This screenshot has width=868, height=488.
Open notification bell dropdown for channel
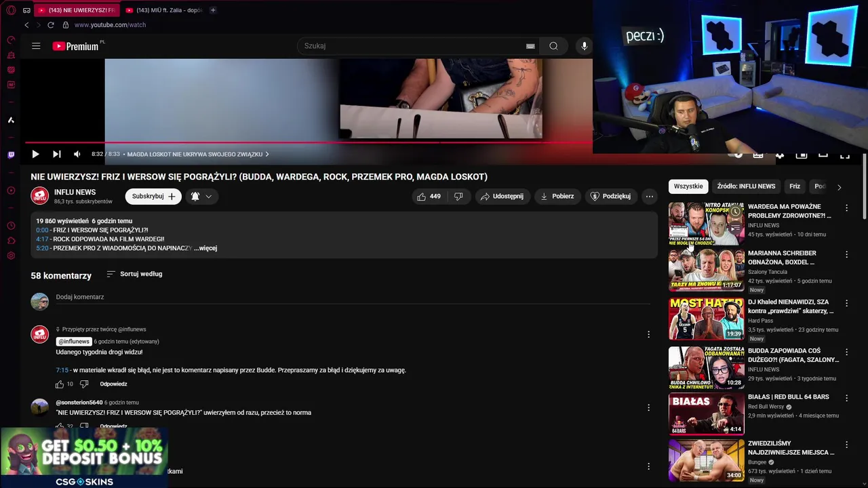tap(201, 197)
